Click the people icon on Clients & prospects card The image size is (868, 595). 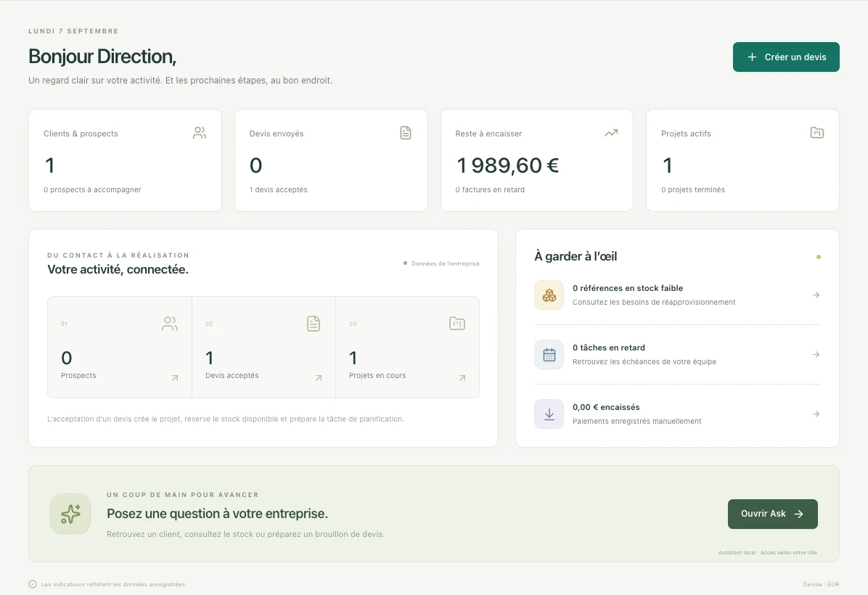pos(200,133)
